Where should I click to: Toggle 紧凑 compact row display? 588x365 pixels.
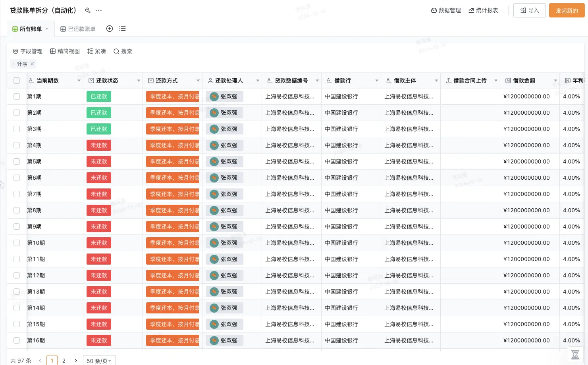click(96, 51)
